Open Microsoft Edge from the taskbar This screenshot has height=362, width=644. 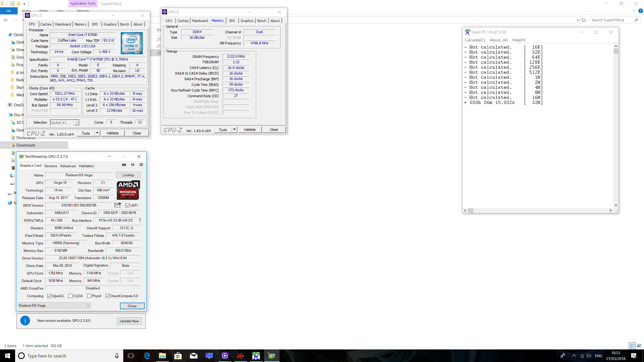pyautogui.click(x=147, y=356)
